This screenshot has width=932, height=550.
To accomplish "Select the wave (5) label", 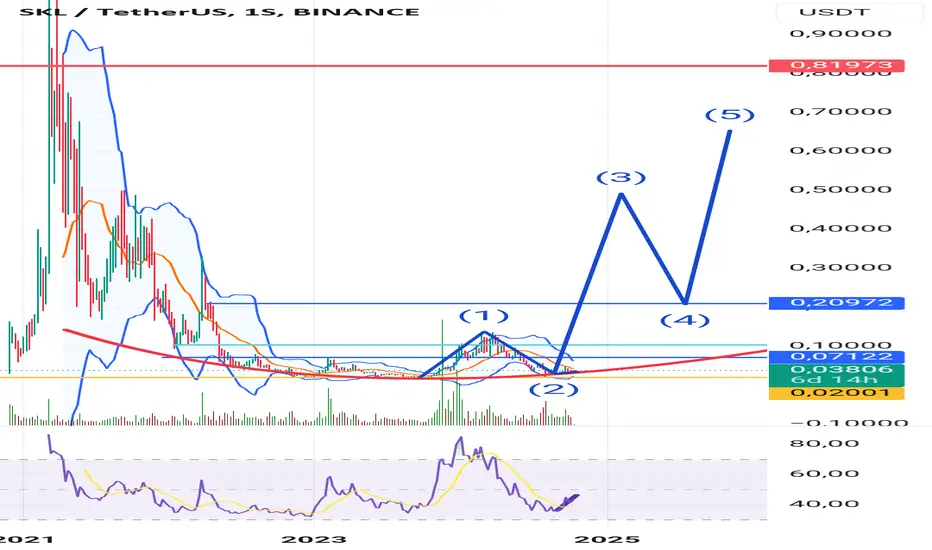I will pos(730,114).
